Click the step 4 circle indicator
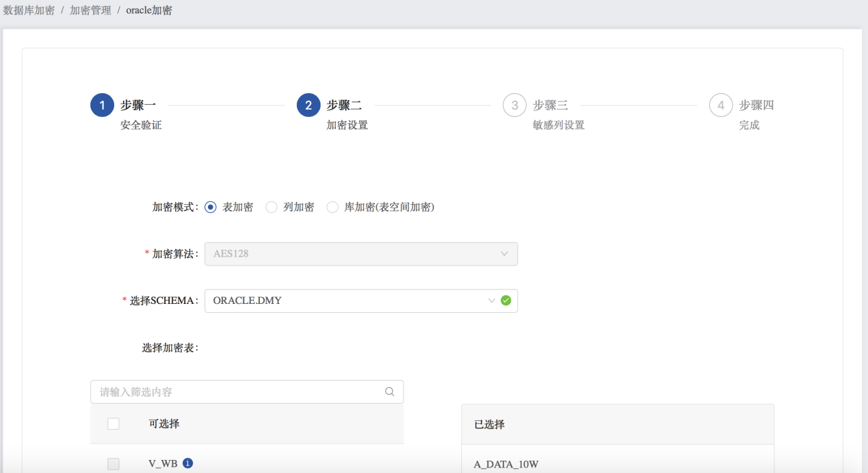 (x=720, y=105)
